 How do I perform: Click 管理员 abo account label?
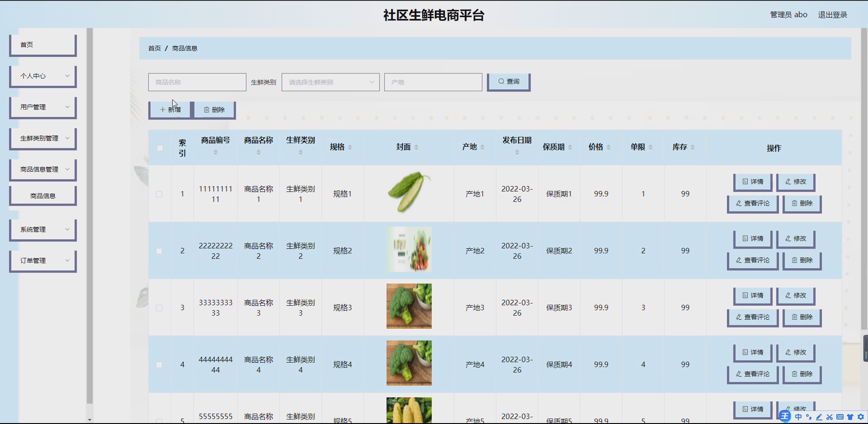pyautogui.click(x=789, y=14)
